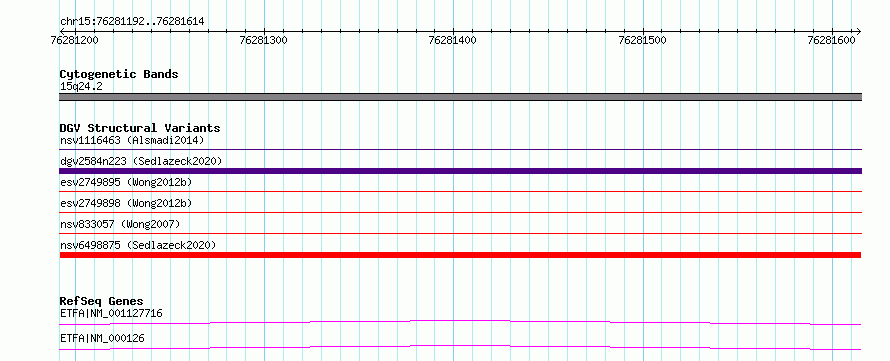Open variant esv2749895 (Wong2012b) label

(x=126, y=182)
